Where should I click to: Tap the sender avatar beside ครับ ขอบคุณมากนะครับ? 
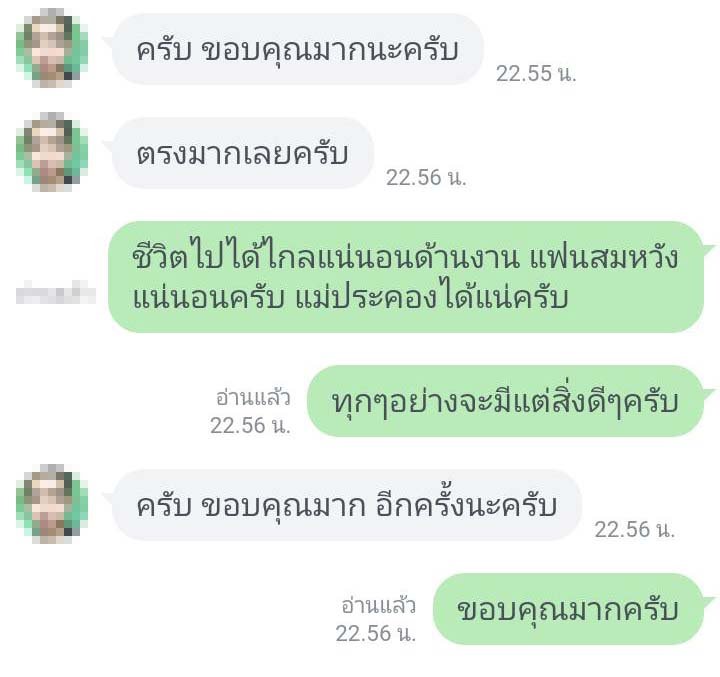51,48
